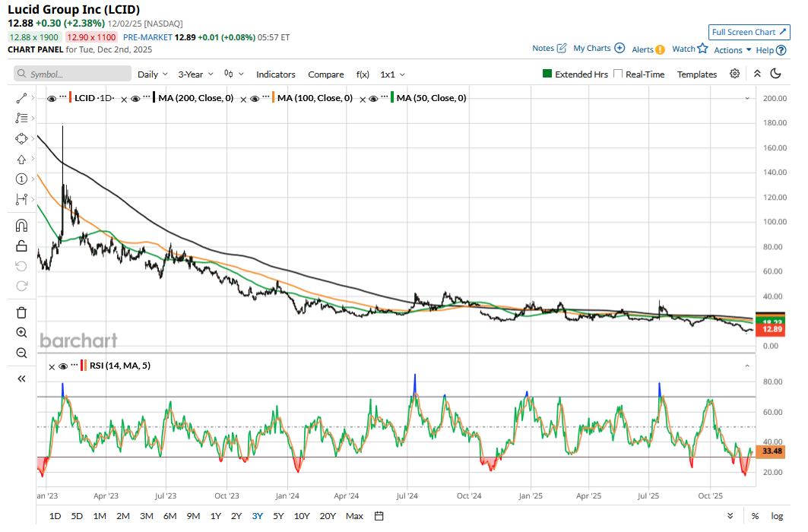
Task: Focus the Symbol search field
Action: [x=73, y=74]
